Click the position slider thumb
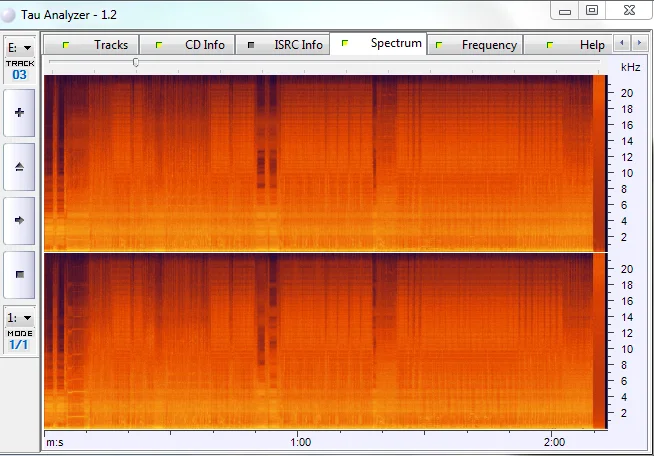 pyautogui.click(x=136, y=63)
